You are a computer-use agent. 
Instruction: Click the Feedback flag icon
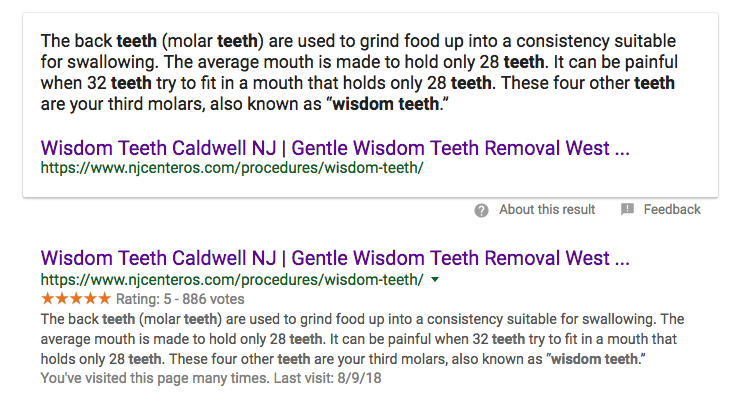[x=627, y=209]
